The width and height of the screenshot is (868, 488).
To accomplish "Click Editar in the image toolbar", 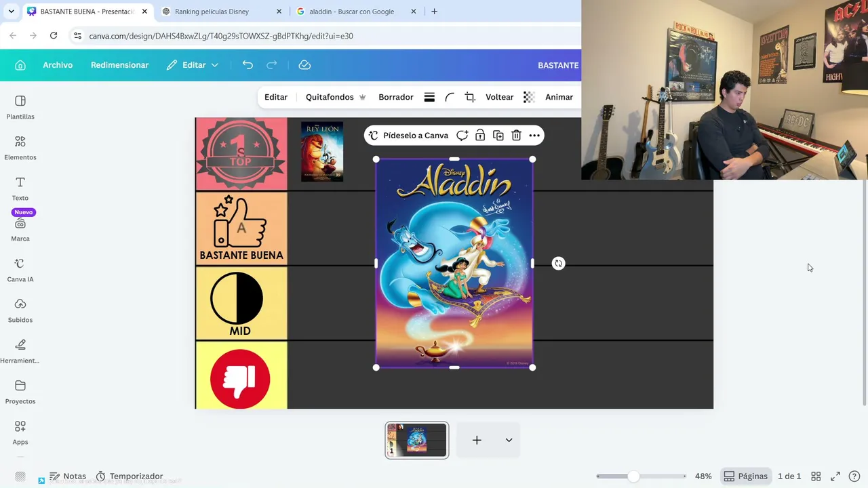I will [276, 97].
